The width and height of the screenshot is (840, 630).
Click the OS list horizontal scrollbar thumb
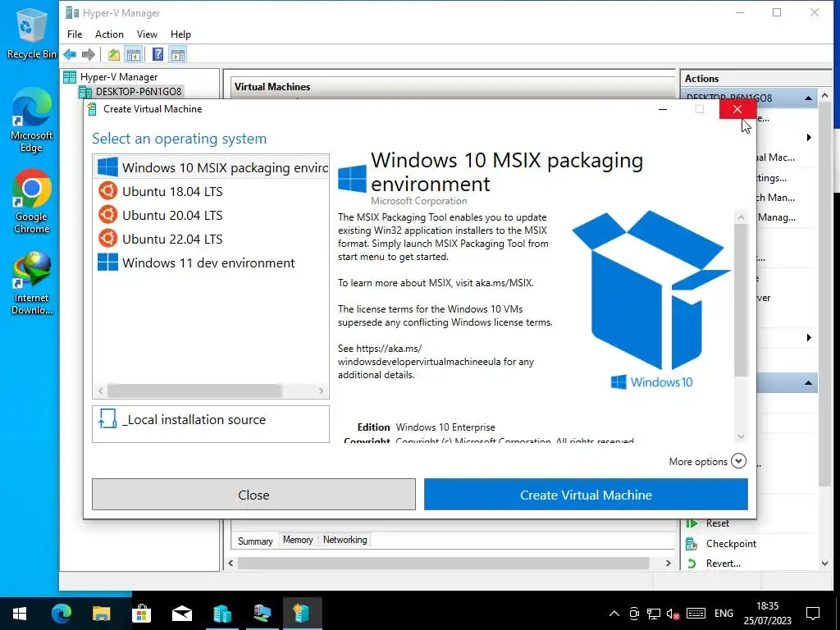194,391
